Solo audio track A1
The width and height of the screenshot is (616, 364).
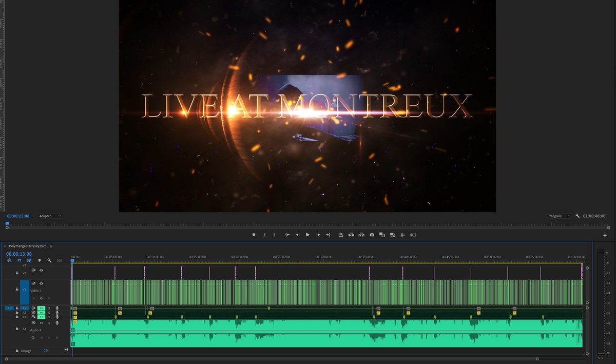point(49,308)
